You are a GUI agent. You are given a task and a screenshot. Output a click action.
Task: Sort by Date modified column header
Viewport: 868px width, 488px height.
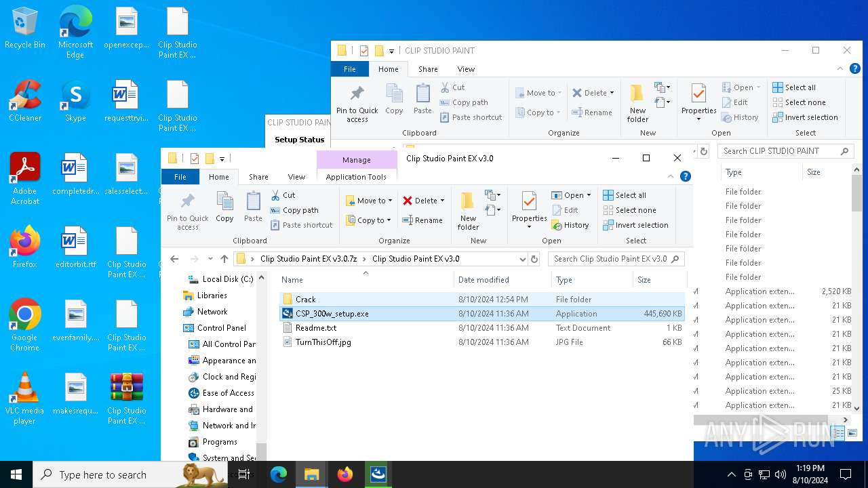[x=502, y=280]
